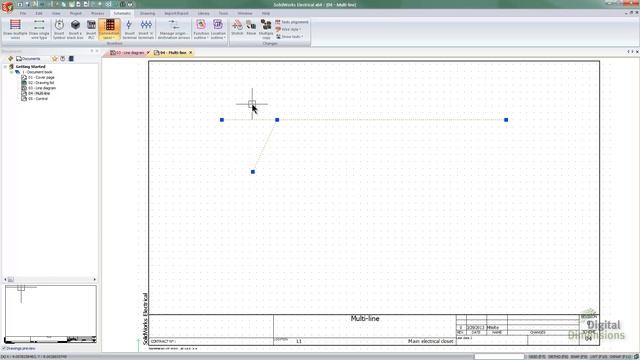Click Insert terminal in the ribbon
Viewport: 640px width, 360px height.
coord(129,29)
